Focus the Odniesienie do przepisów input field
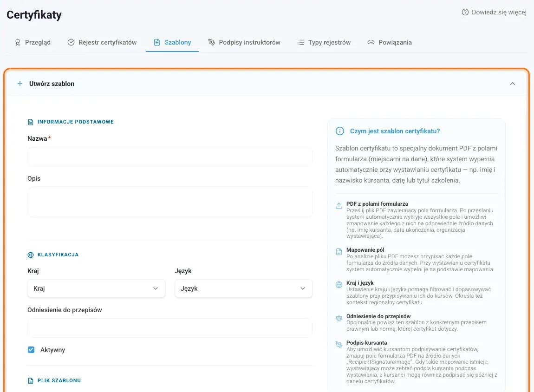This screenshot has height=392, width=534. pyautogui.click(x=170, y=328)
